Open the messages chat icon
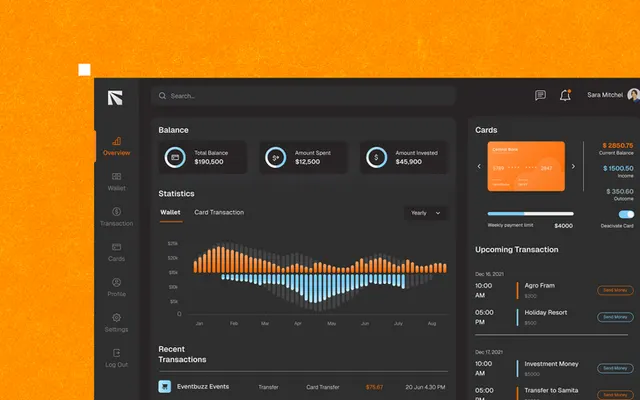The height and width of the screenshot is (400, 640). 540,95
